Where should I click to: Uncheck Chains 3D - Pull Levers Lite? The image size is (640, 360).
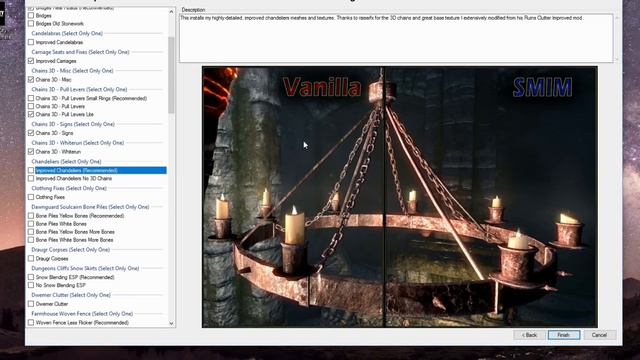click(31, 114)
